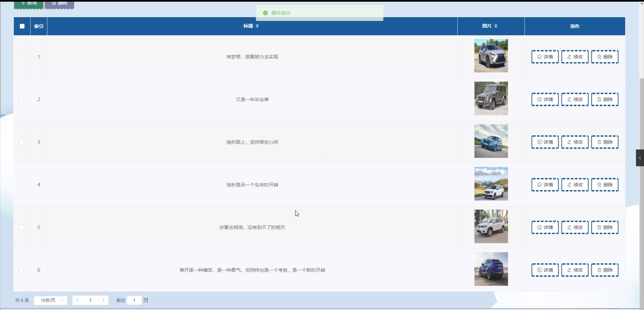
Task: Open the 10条/页 page size dropdown
Action: coord(51,300)
